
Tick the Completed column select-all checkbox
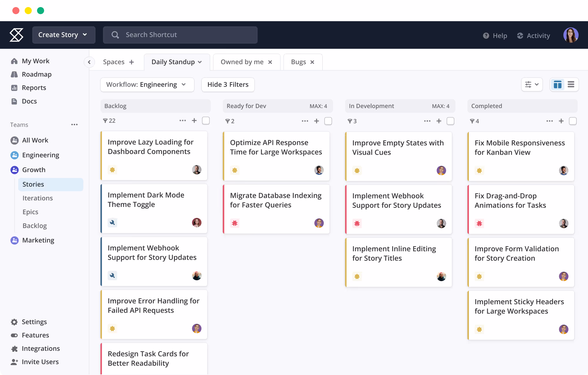click(573, 121)
